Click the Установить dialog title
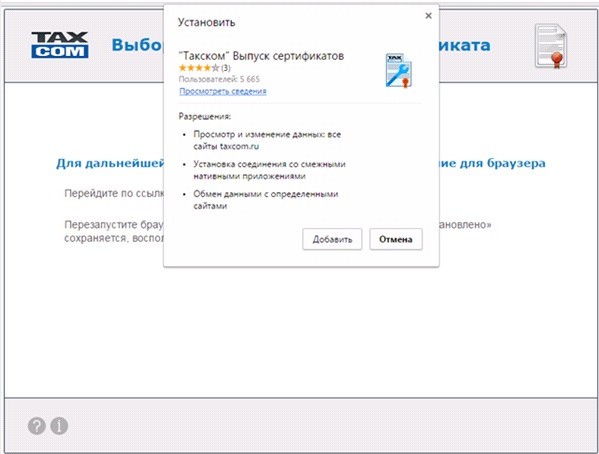The height and width of the screenshot is (454, 599). pos(206,23)
